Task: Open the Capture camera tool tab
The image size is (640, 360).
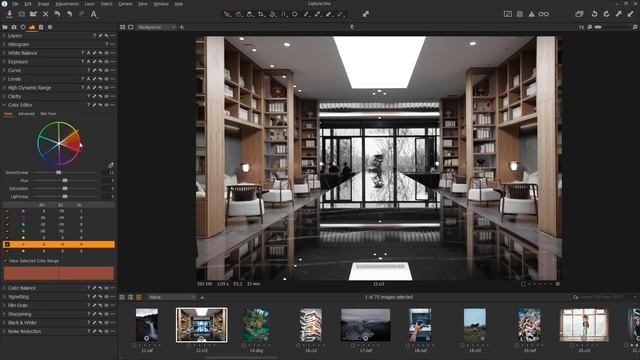Action: coord(14,27)
